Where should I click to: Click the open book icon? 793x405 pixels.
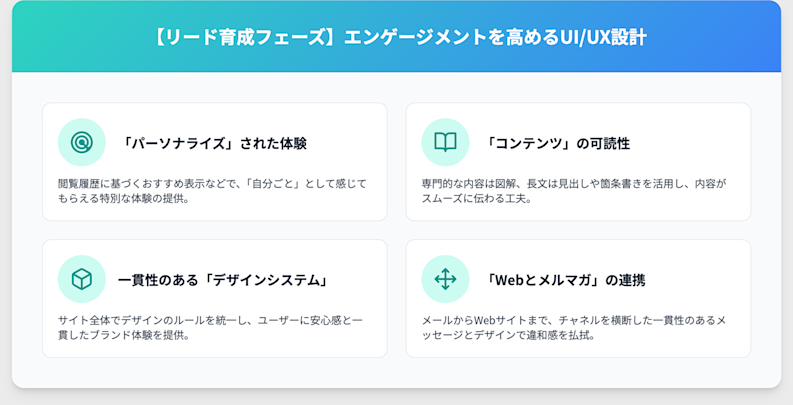point(445,143)
